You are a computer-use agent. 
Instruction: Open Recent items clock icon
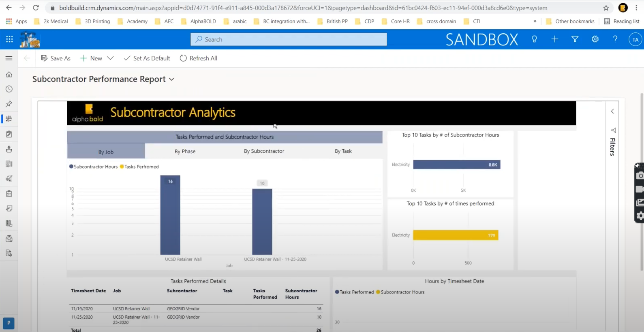pos(9,89)
